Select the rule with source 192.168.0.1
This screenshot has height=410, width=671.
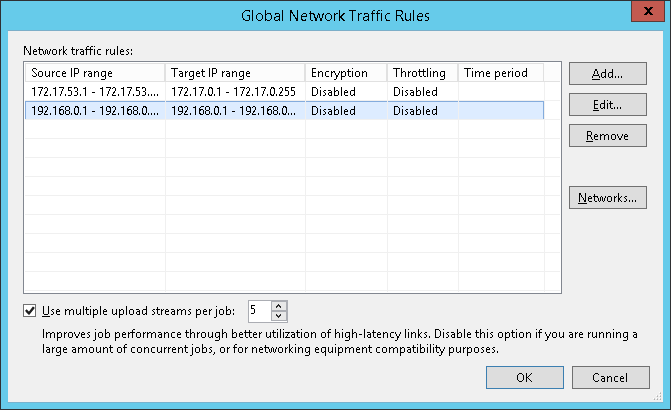285,110
